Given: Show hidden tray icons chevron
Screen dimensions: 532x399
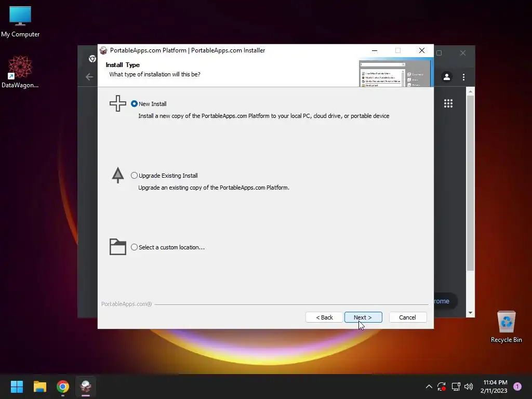Looking at the screenshot, I should [429, 387].
